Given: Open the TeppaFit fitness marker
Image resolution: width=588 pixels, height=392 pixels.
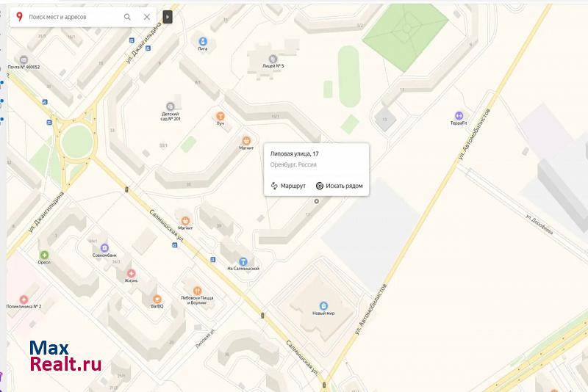Looking at the screenshot, I should pos(459,115).
